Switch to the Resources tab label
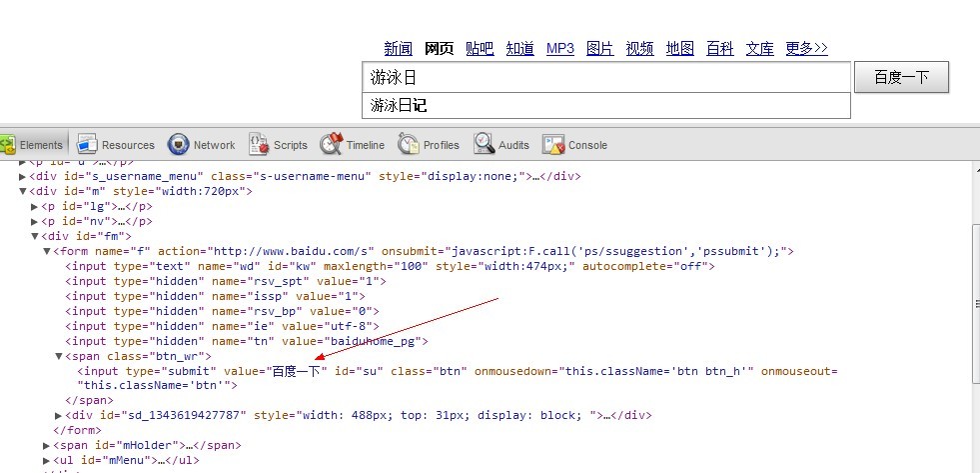The image size is (980, 473). 128,145
